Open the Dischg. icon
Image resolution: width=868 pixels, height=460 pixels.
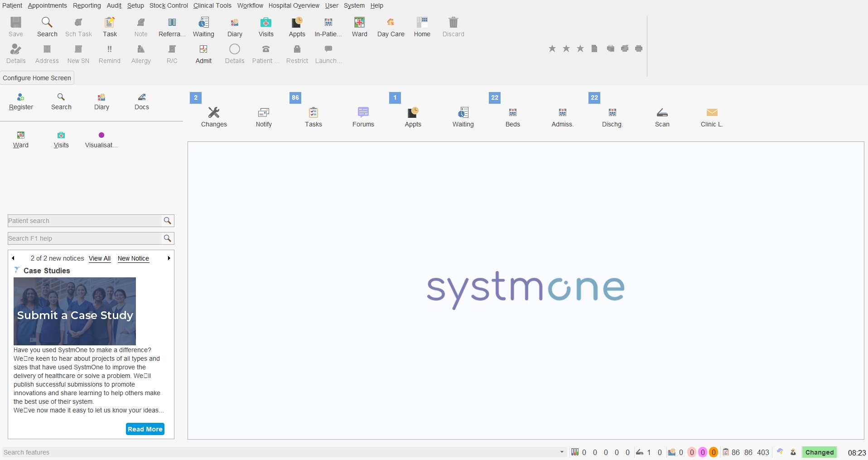(612, 117)
